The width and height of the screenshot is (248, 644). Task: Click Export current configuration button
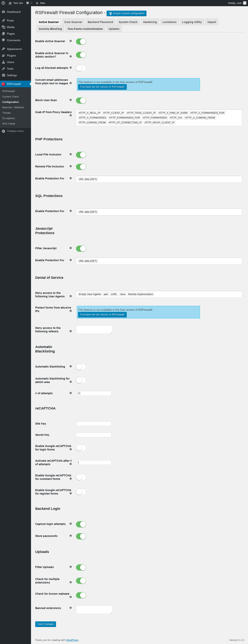coord(127,14)
